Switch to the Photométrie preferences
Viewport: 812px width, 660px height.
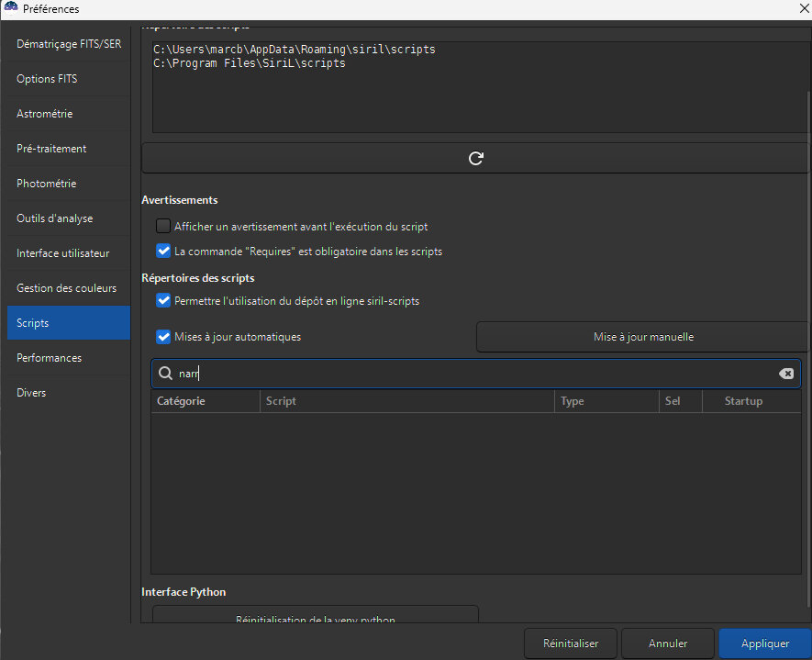[69, 184]
